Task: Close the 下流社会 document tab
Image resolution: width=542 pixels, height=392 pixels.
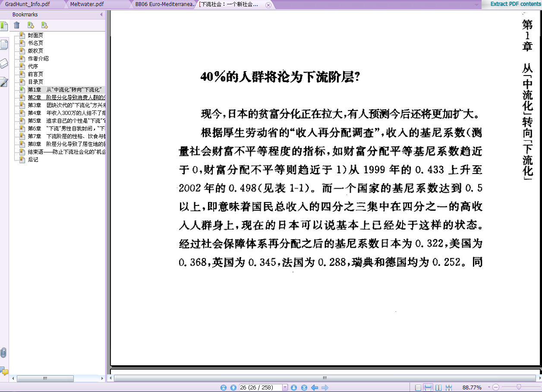Action: 268,5
